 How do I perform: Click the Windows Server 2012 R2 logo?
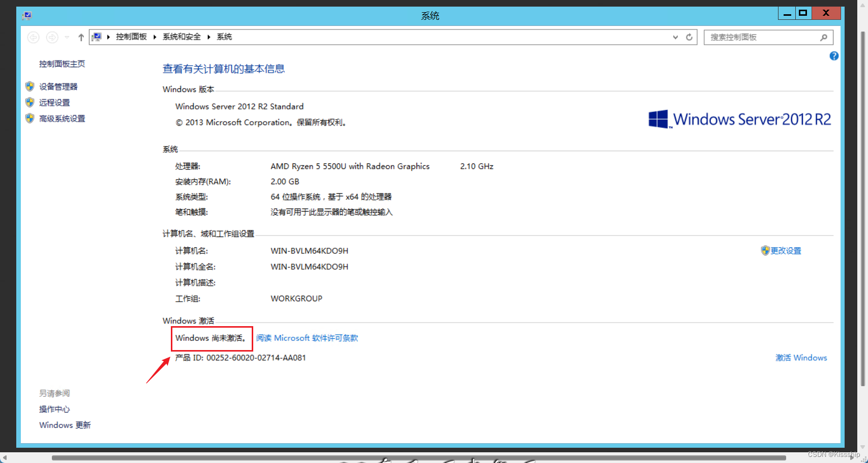click(740, 119)
